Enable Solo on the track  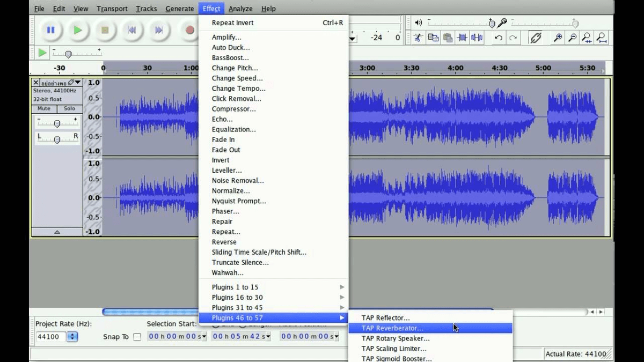(68, 109)
